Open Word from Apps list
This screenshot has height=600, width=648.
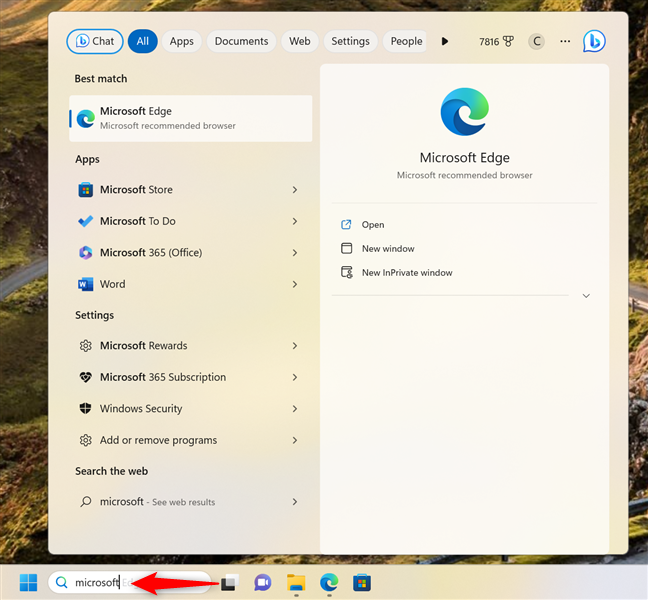coord(191,284)
